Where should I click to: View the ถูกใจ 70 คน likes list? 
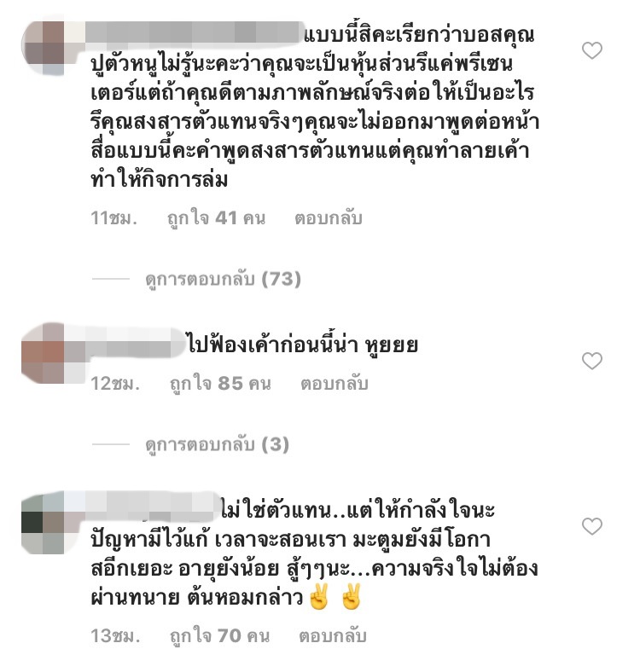(x=219, y=635)
